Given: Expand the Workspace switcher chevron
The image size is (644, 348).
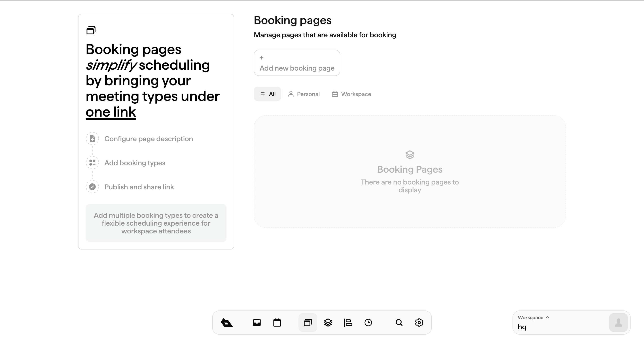Looking at the screenshot, I should point(547,317).
